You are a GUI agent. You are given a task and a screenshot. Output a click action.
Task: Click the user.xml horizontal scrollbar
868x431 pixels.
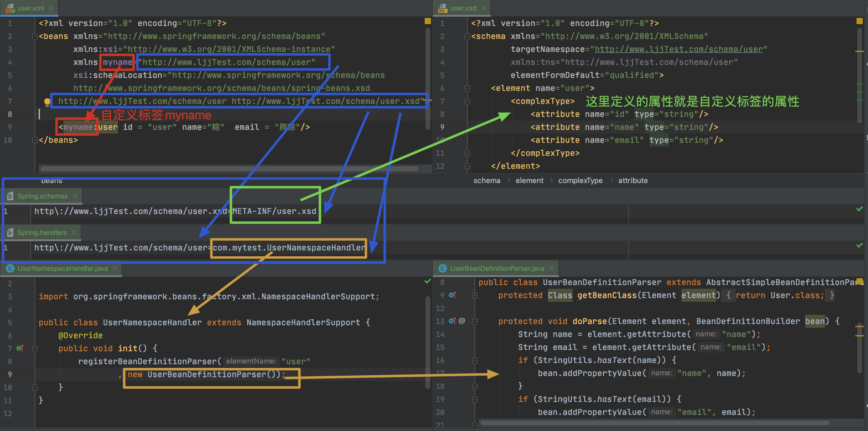pyautogui.click(x=229, y=169)
